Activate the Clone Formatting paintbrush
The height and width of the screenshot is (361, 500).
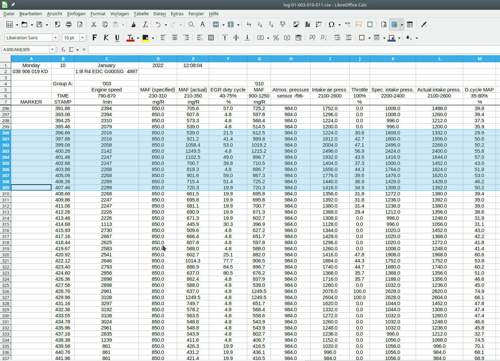(x=133, y=24)
